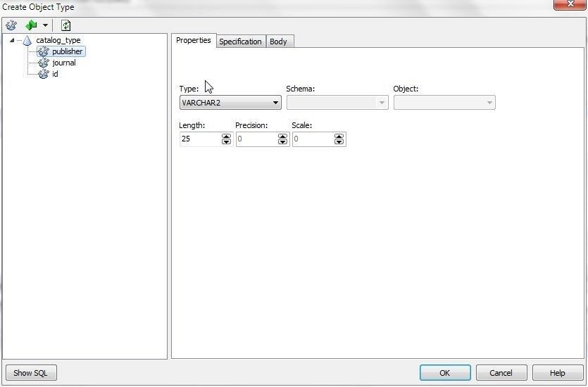This screenshot has width=588, height=387.
Task: Open the Object dropdown
Action: tap(444, 103)
